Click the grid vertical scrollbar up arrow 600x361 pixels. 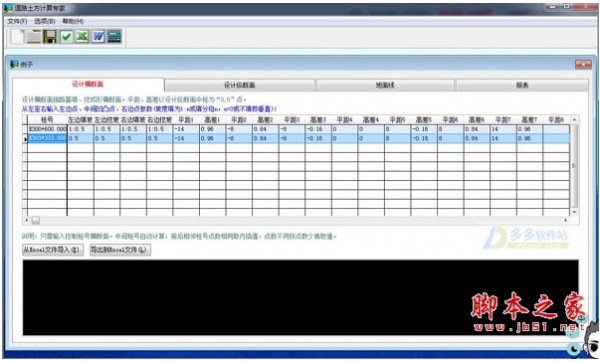click(574, 120)
